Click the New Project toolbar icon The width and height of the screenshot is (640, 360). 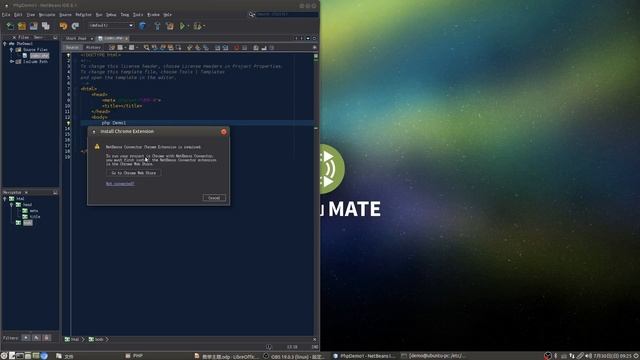(x=22, y=26)
